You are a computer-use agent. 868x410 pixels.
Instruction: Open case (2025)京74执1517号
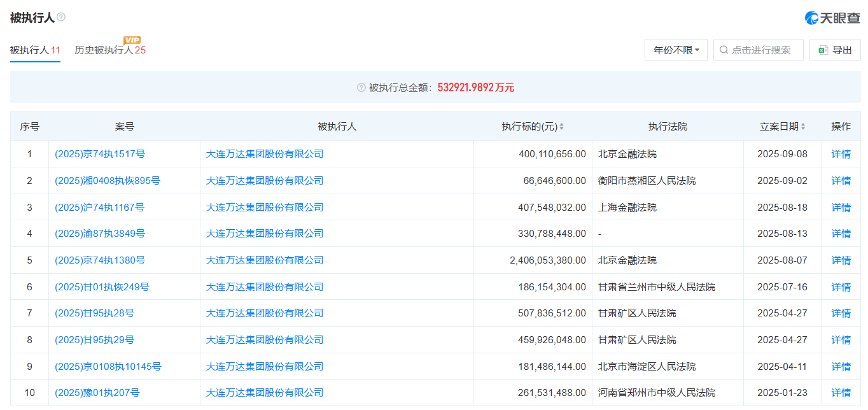pos(100,153)
